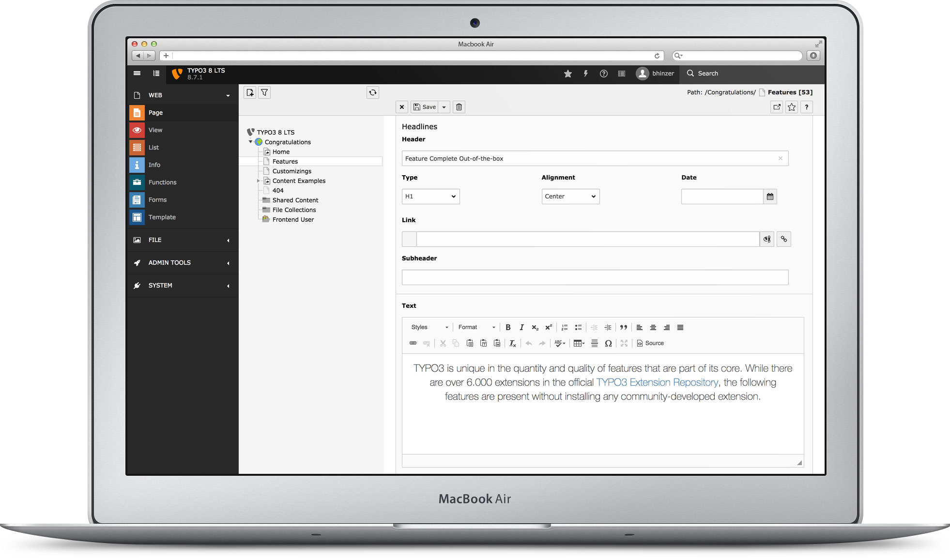Open the Header Type dropdown
Screen dimensions: 950x560
coord(430,196)
